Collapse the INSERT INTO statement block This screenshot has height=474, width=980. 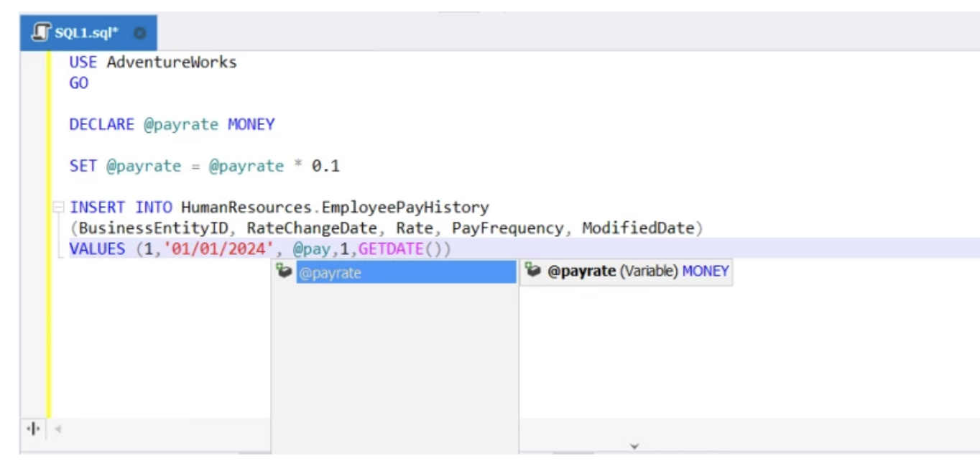tap(57, 208)
